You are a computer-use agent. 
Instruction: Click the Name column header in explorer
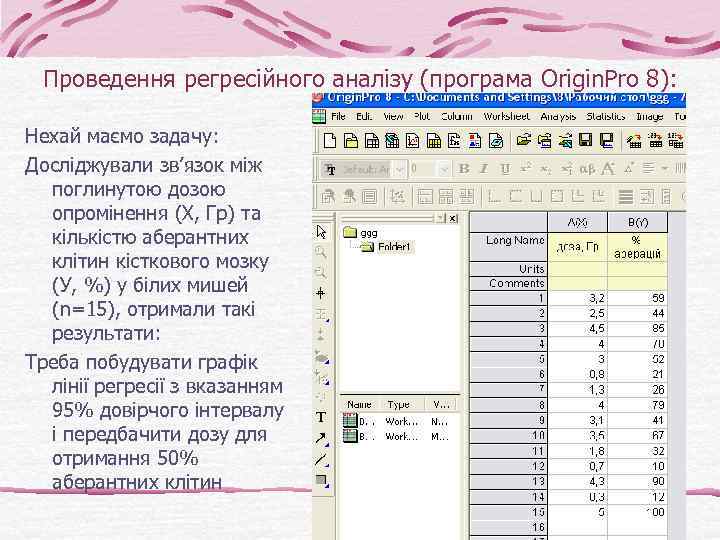click(x=359, y=405)
